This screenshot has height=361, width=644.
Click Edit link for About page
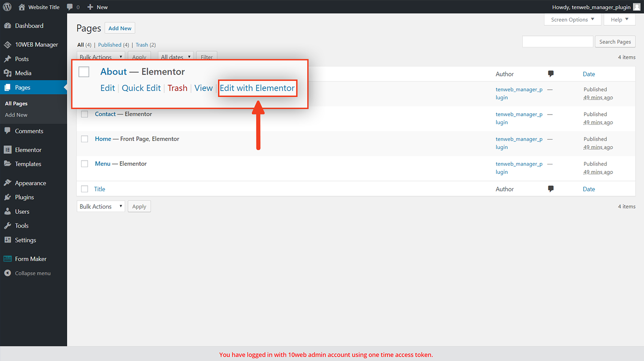coord(108,88)
